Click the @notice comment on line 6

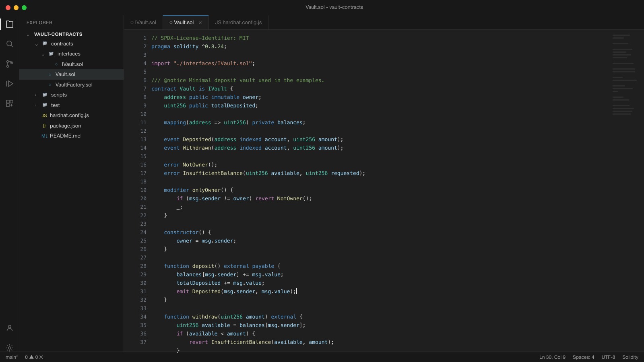click(x=237, y=80)
